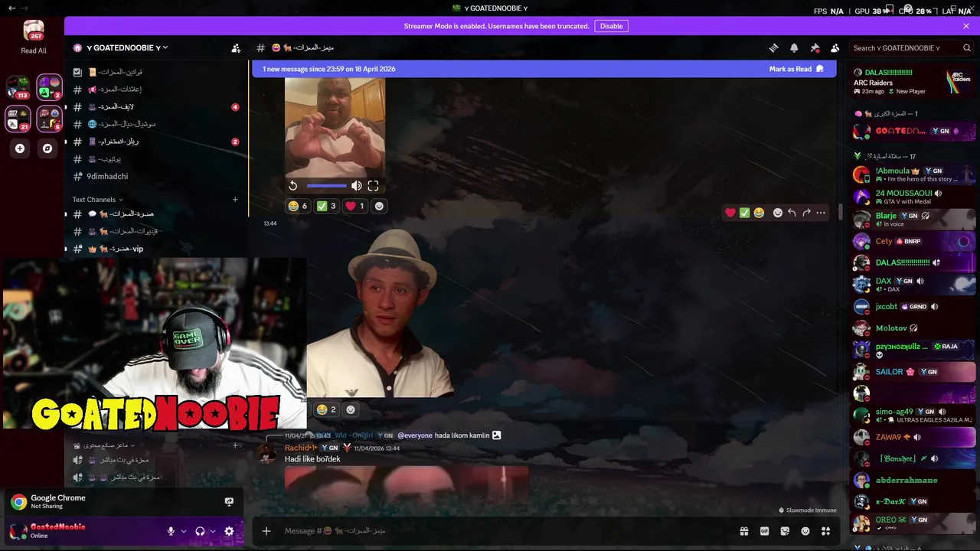Send a gift using the gift icon

coord(743,531)
